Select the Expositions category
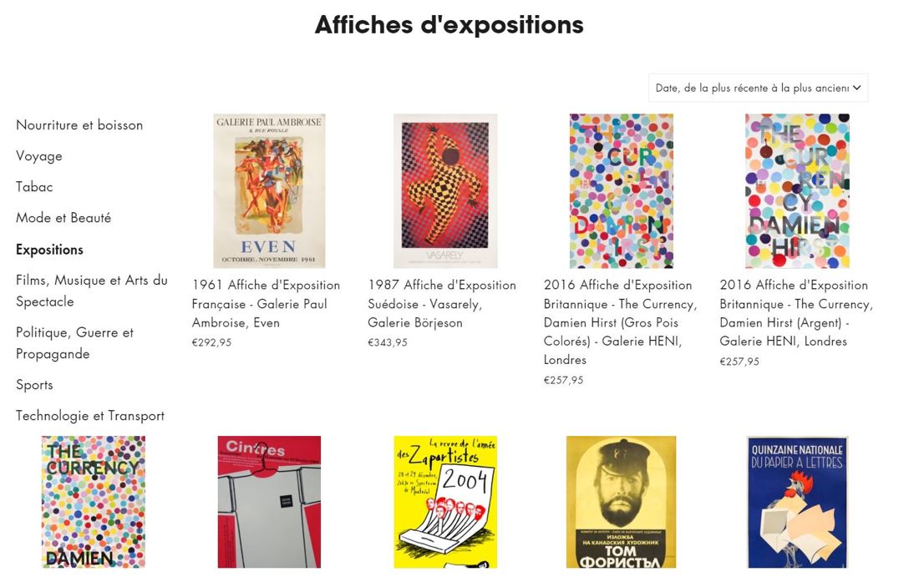This screenshot has height=582, width=924. [49, 250]
